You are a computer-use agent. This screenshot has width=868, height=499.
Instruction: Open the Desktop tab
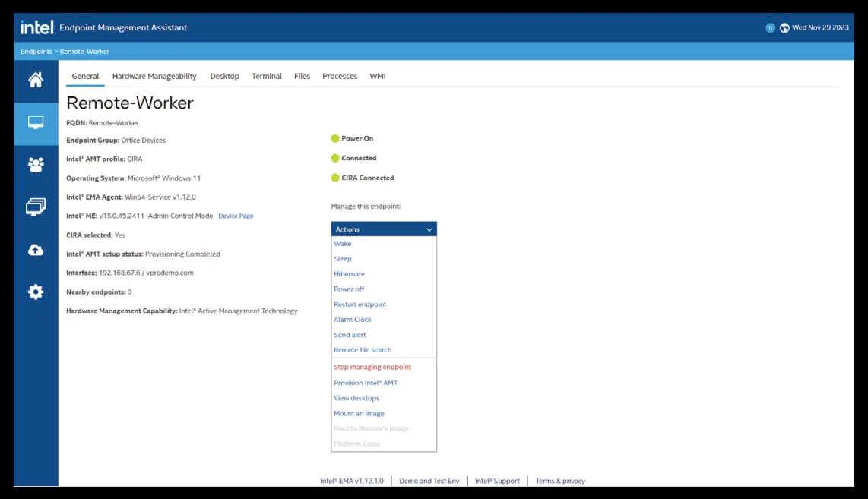click(224, 77)
